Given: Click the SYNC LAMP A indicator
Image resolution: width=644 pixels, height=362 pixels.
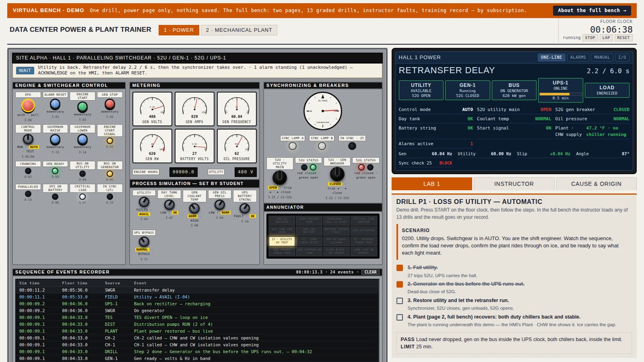Looking at the screenshot, I should pyautogui.click(x=293, y=146).
